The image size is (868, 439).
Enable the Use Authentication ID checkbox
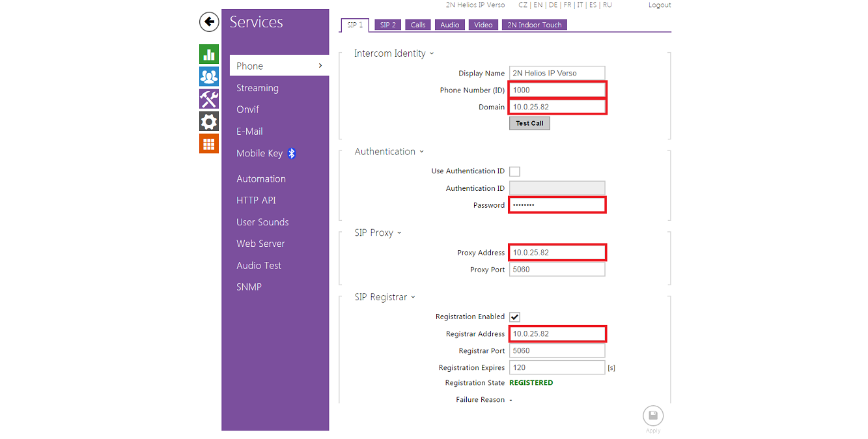514,171
